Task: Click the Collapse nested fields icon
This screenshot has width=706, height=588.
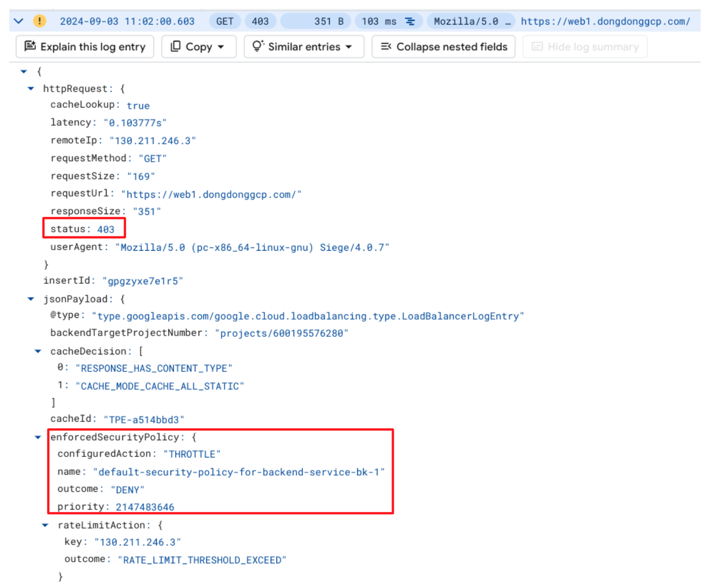Action: pos(386,46)
